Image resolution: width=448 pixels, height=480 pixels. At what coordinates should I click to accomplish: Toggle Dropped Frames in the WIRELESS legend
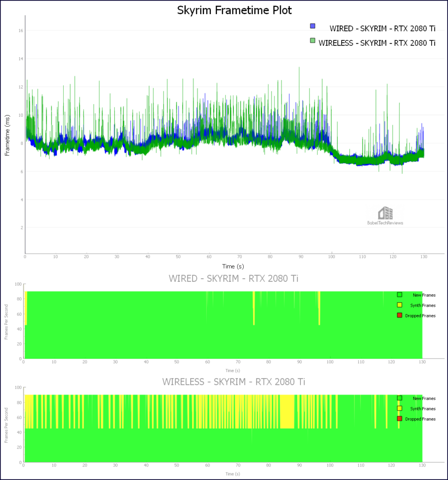coord(399,419)
